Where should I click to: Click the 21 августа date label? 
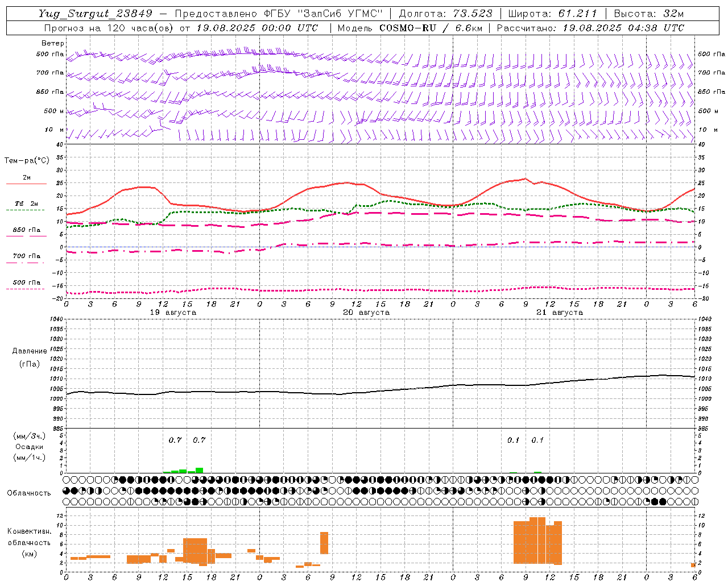click(560, 313)
